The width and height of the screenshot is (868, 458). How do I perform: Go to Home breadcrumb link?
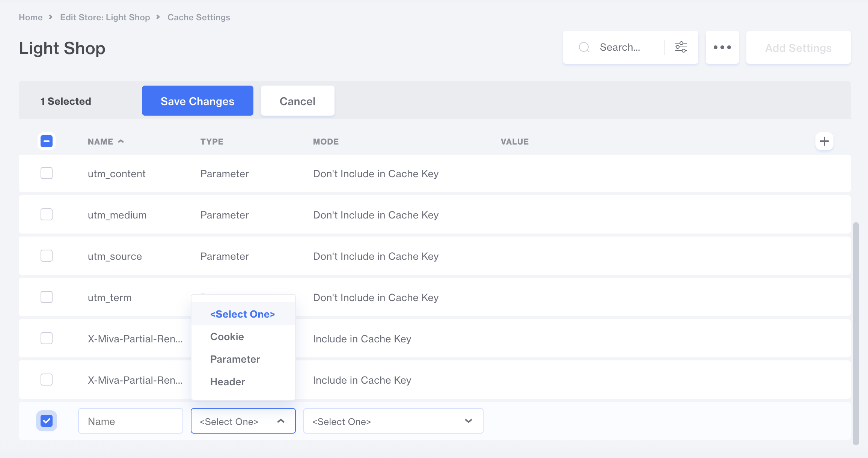tap(31, 17)
